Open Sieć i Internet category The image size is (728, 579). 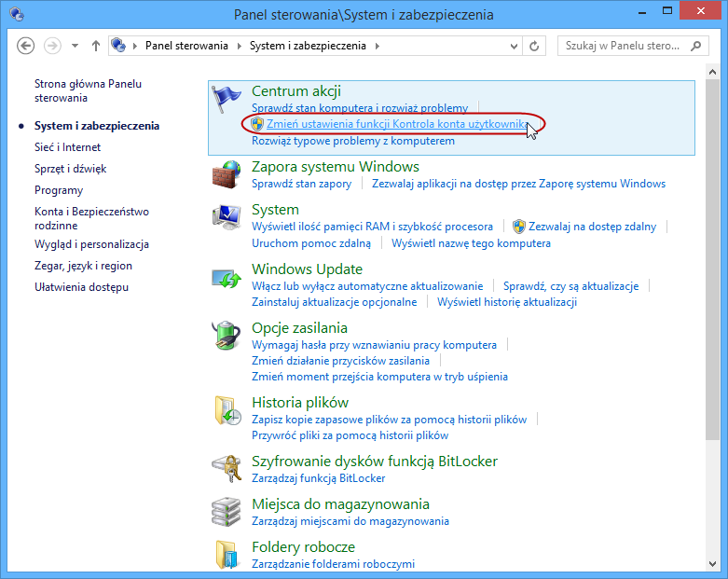67,147
